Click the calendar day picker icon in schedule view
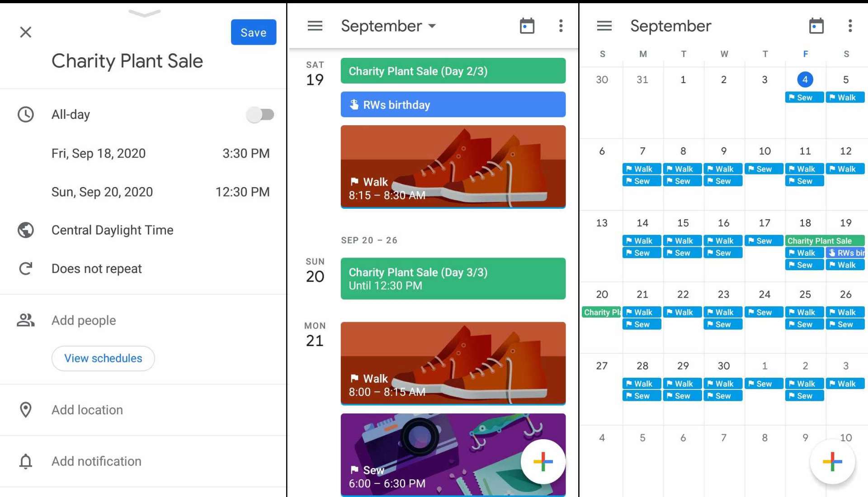 pyautogui.click(x=526, y=25)
